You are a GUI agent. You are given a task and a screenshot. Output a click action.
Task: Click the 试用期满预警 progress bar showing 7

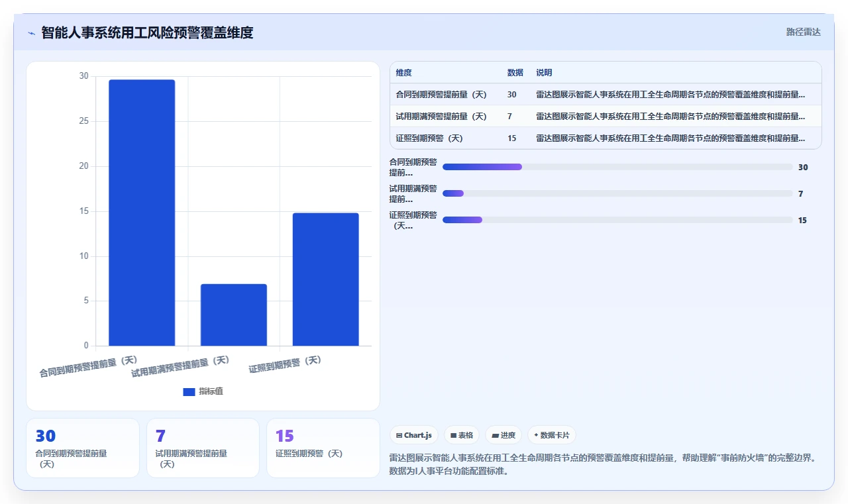(x=617, y=193)
